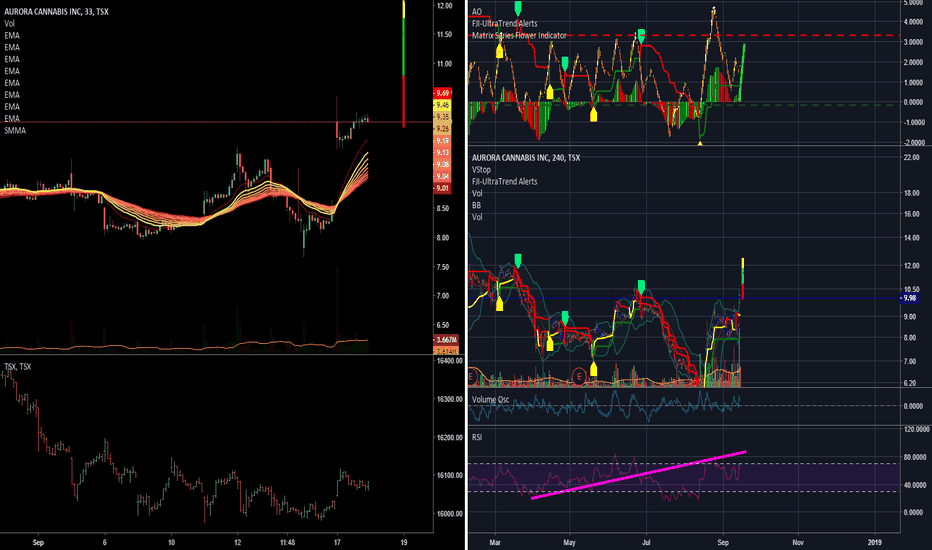Click small yellow triangle at AO pane bottom

click(700, 143)
